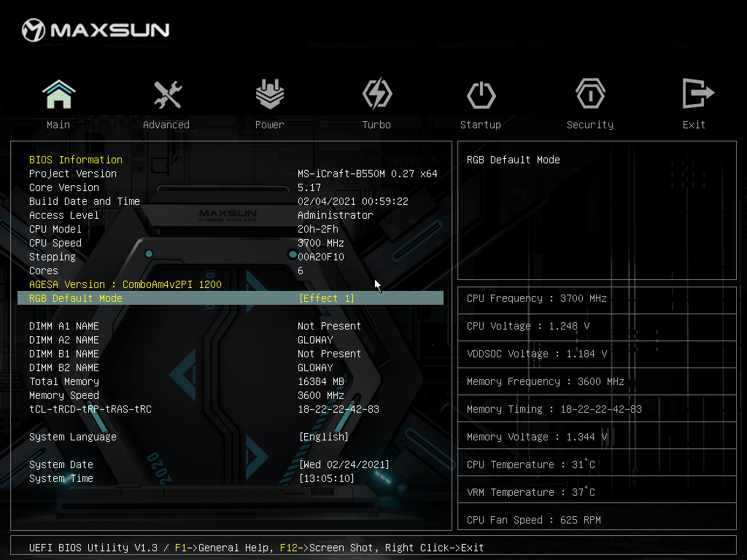The image size is (747, 560).
Task: Click the Cores label
Action: (x=43, y=270)
